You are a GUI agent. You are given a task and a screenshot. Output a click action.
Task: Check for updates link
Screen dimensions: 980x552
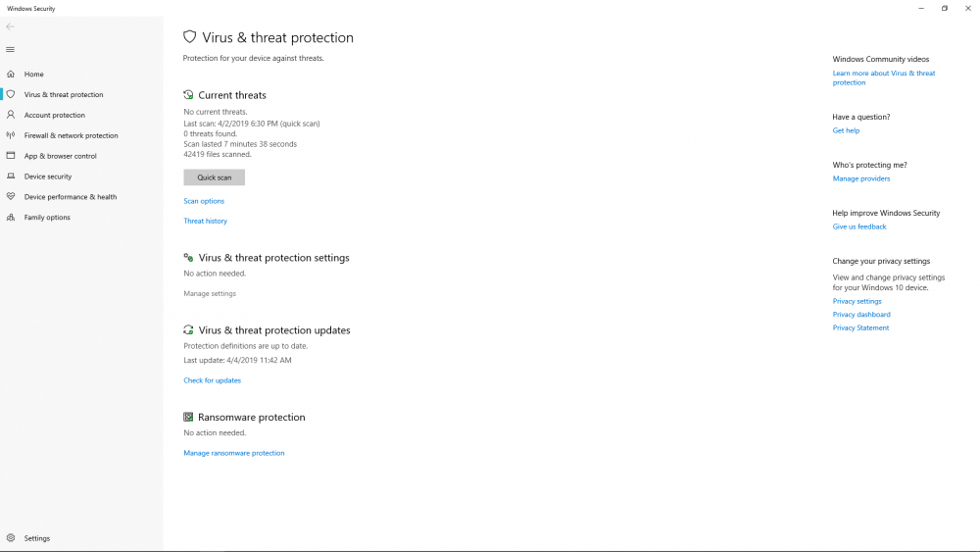[212, 380]
